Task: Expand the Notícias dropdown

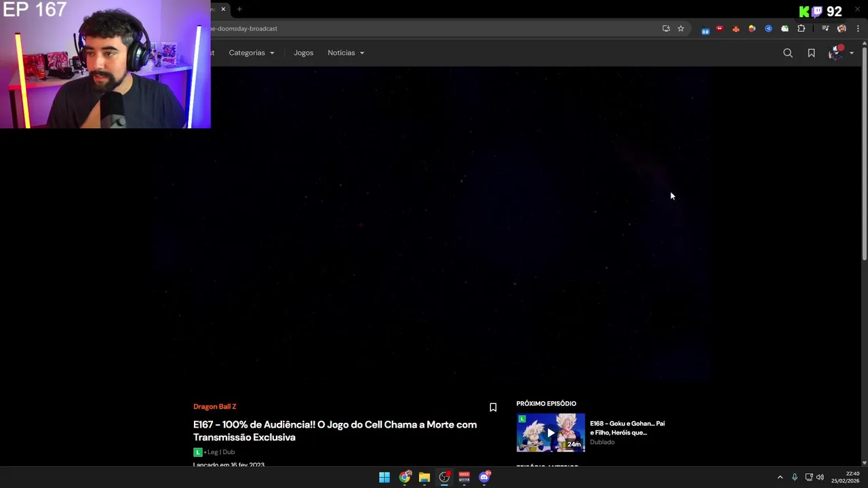Action: [x=346, y=53]
